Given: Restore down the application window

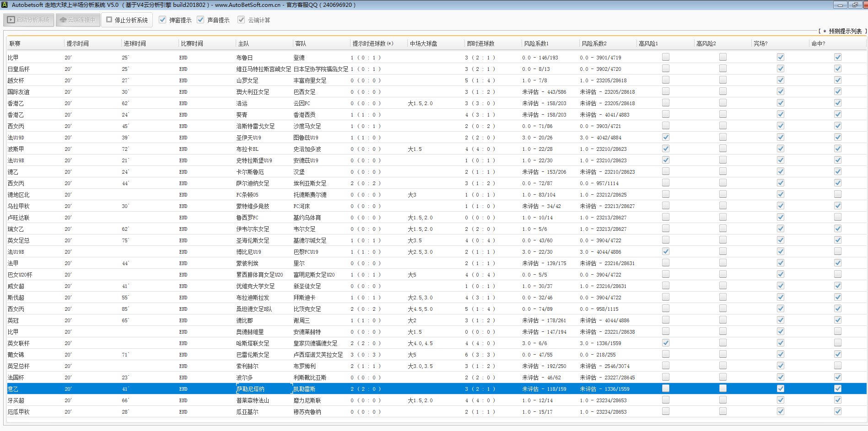Looking at the screenshot, I should click(x=855, y=5).
